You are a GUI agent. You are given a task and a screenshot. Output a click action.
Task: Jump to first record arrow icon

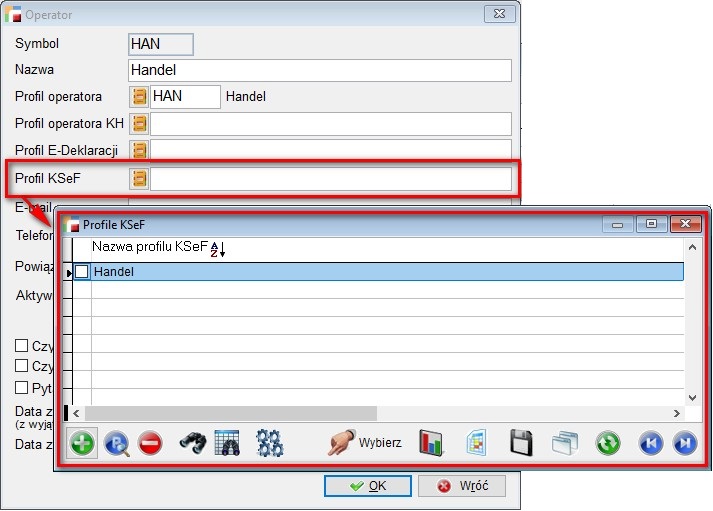(651, 443)
